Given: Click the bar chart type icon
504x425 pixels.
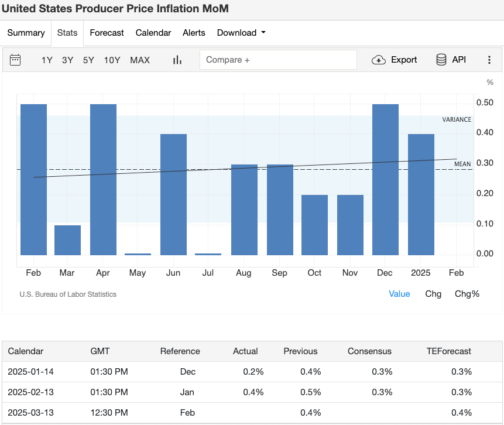Looking at the screenshot, I should [x=177, y=60].
